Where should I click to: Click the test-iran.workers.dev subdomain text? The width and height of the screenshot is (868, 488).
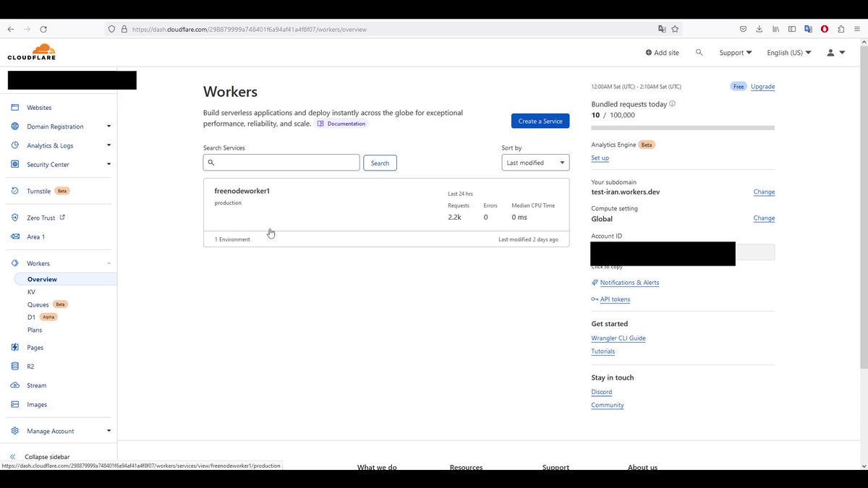[x=626, y=192]
